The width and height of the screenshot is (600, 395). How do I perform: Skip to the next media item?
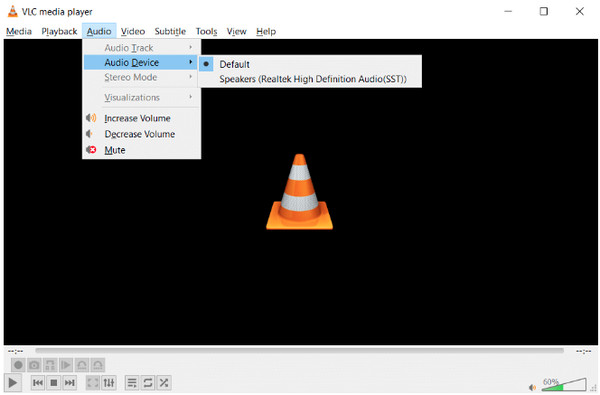pos(70,382)
